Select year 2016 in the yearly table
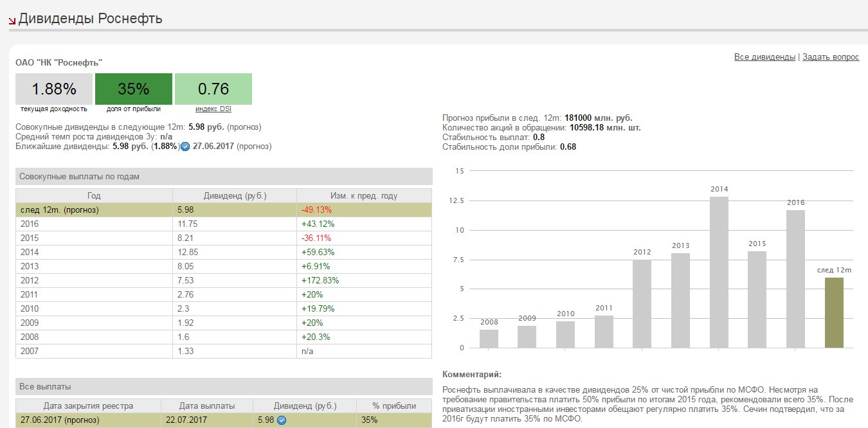Screen dimensions: 868x428 tap(30, 224)
